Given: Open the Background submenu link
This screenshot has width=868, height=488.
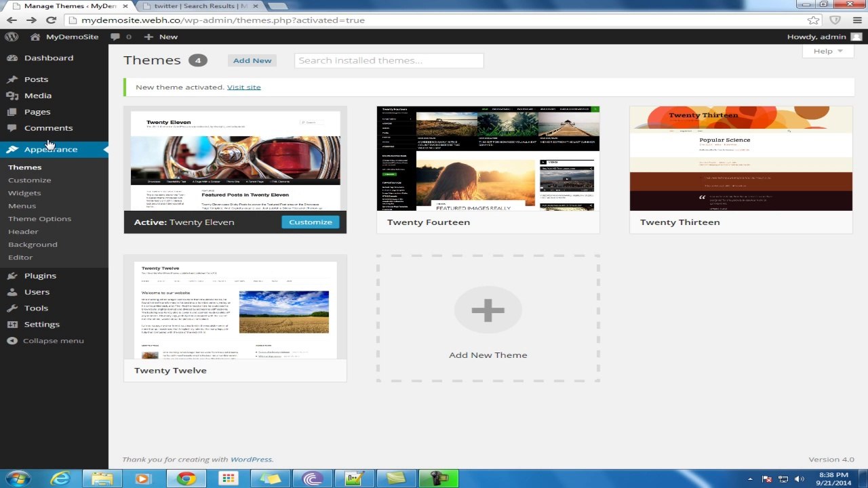Looking at the screenshot, I should click(33, 245).
